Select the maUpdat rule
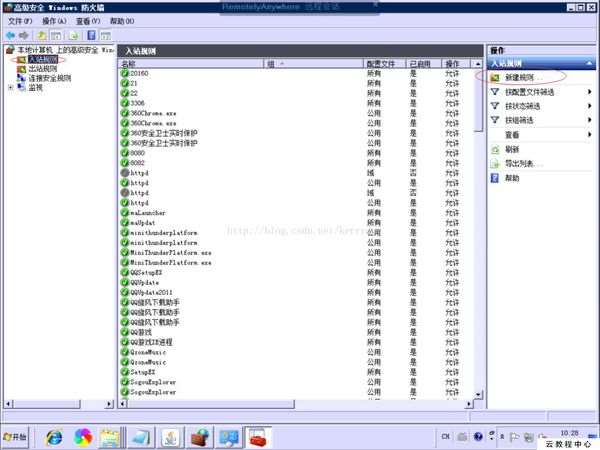The height and width of the screenshot is (450, 600). point(143,223)
